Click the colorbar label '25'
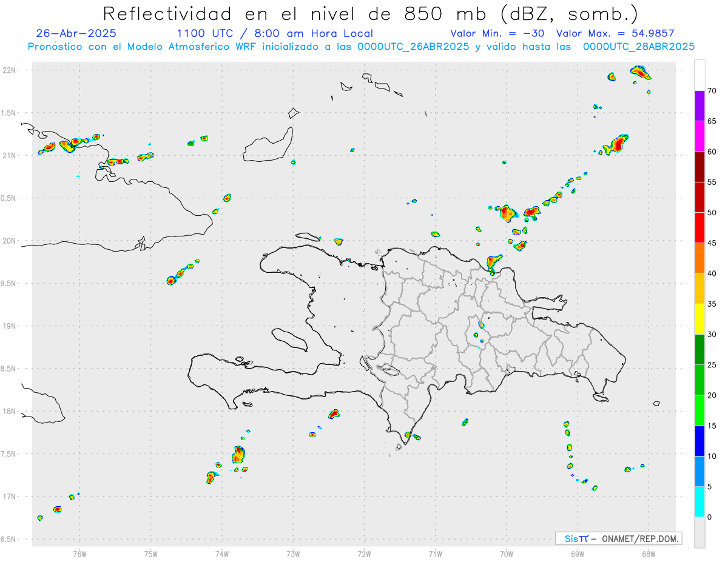 point(712,365)
